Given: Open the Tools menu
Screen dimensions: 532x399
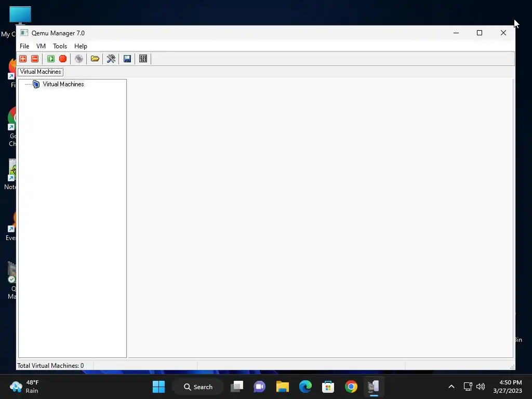Looking at the screenshot, I should (x=60, y=46).
